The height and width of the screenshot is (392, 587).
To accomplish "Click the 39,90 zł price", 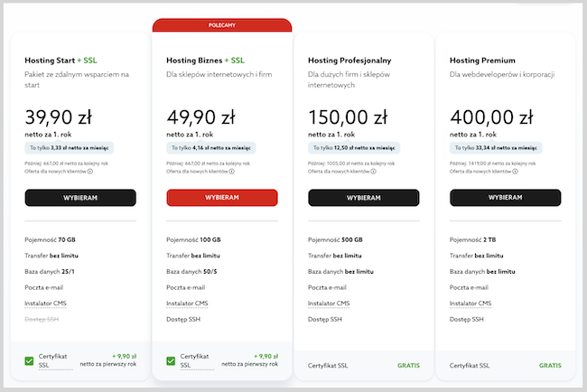I will click(x=59, y=117).
